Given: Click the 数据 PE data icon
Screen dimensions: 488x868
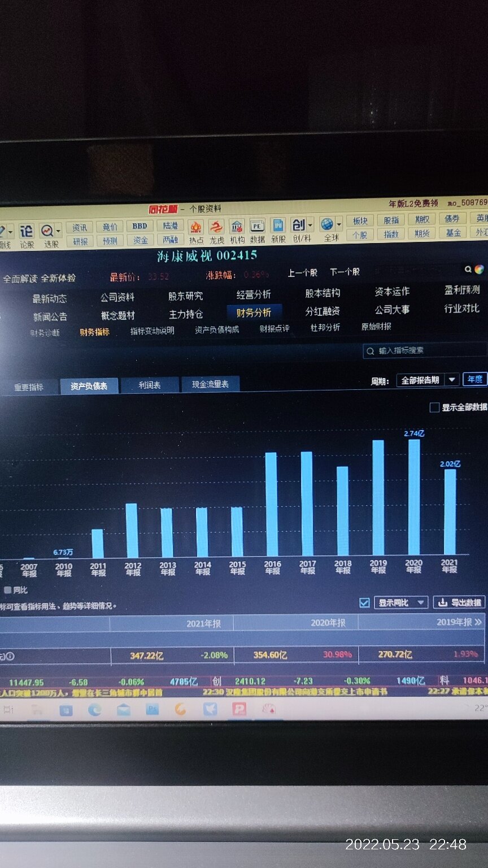Looking at the screenshot, I should click(257, 226).
